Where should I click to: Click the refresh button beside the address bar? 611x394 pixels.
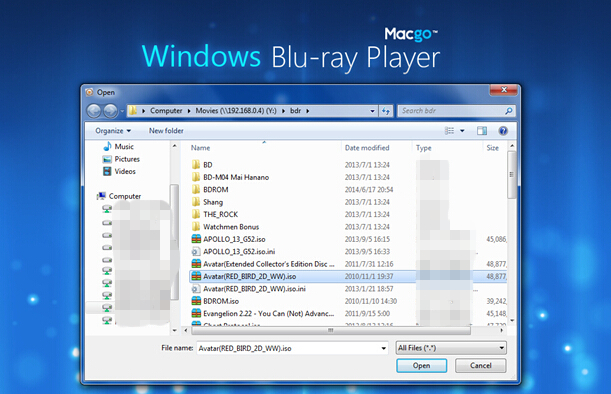[x=386, y=111]
